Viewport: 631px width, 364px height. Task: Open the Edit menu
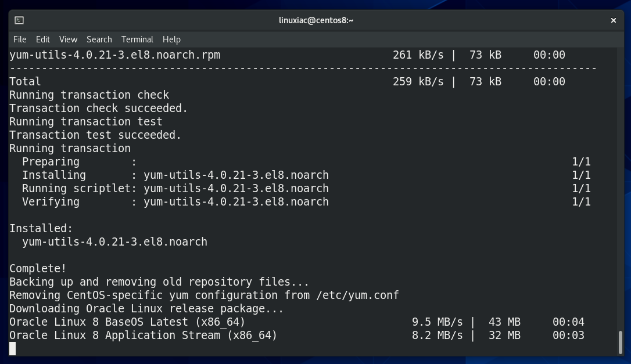click(x=42, y=39)
